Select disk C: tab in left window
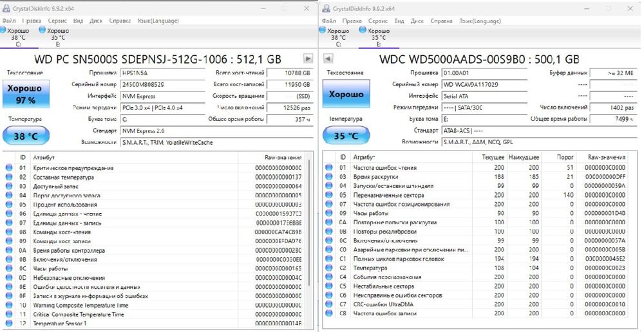Image resolution: width=644 pixels, height=332 pixels. coord(19,37)
